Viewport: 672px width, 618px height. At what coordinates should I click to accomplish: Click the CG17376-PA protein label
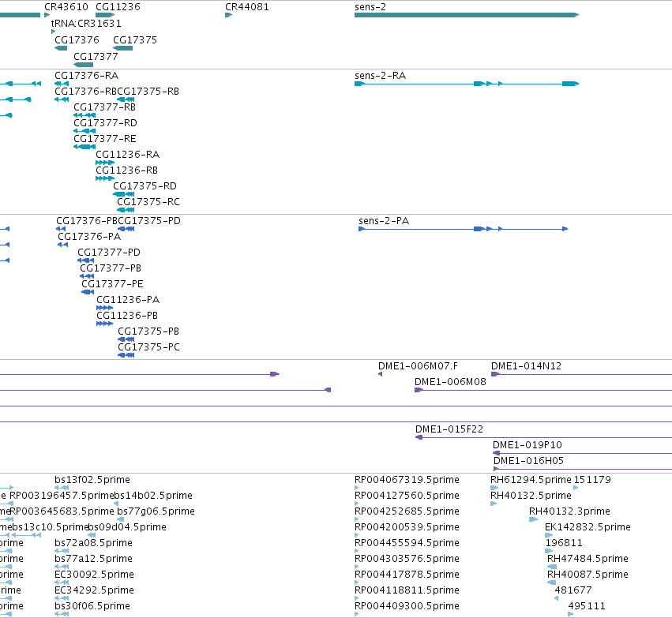[89, 237]
